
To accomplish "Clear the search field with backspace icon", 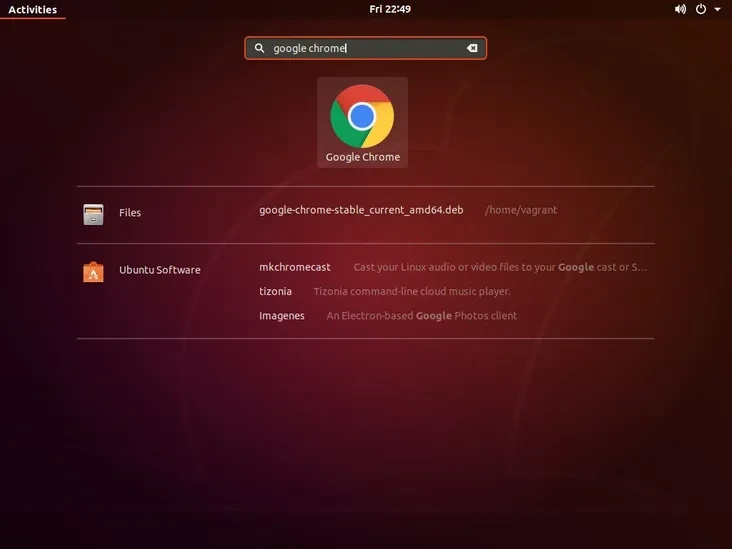I will [x=472, y=48].
